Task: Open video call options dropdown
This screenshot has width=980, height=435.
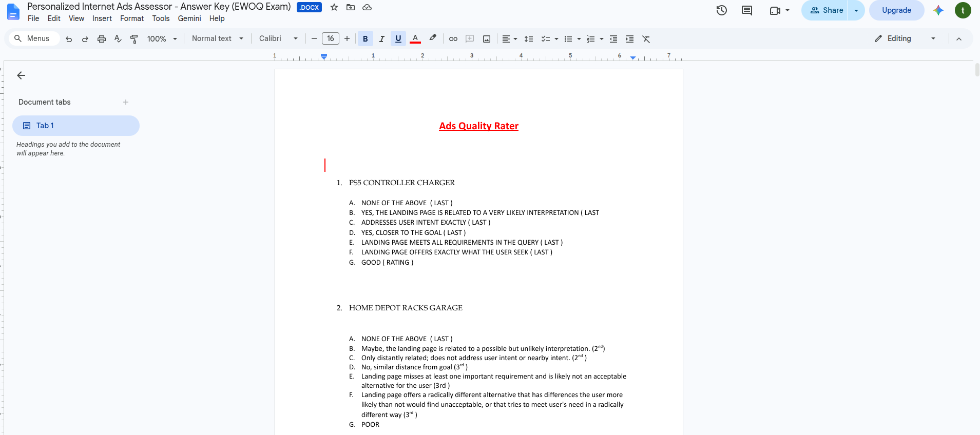Action: [787, 10]
